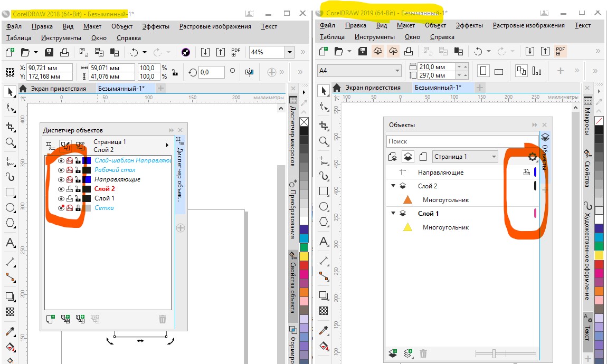The height and width of the screenshot is (364, 607).
Task: Select orange Многоугольник under Слой 2
Action: 445,200
